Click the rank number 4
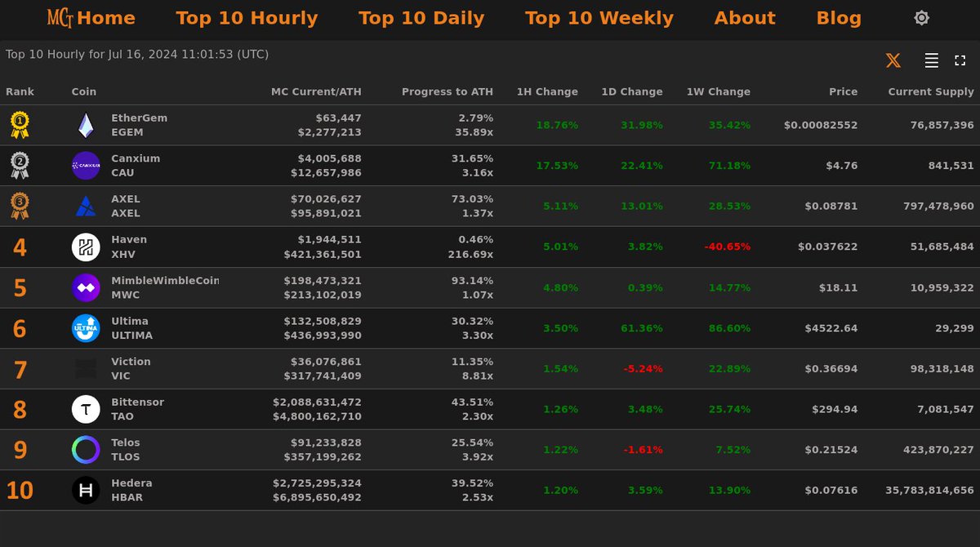The height and width of the screenshot is (547, 980). tap(20, 247)
